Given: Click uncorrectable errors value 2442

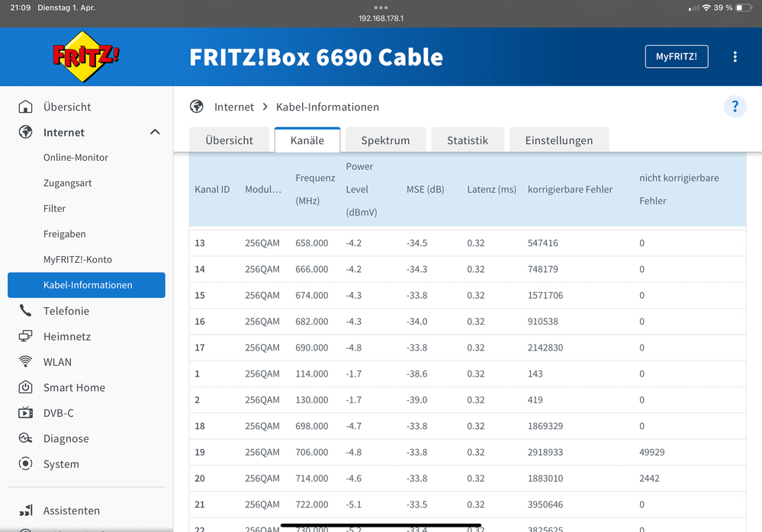Looking at the screenshot, I should 649,478.
